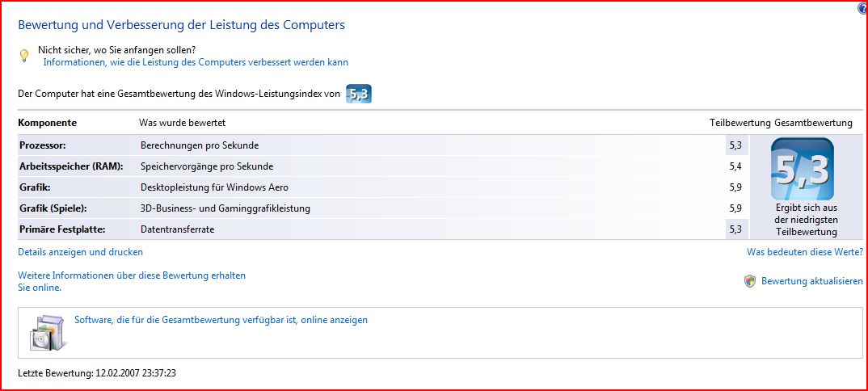Image resolution: width=868 pixels, height=391 pixels.
Task: Click the Prozessor 5,3 subscore
Action: coord(735,145)
